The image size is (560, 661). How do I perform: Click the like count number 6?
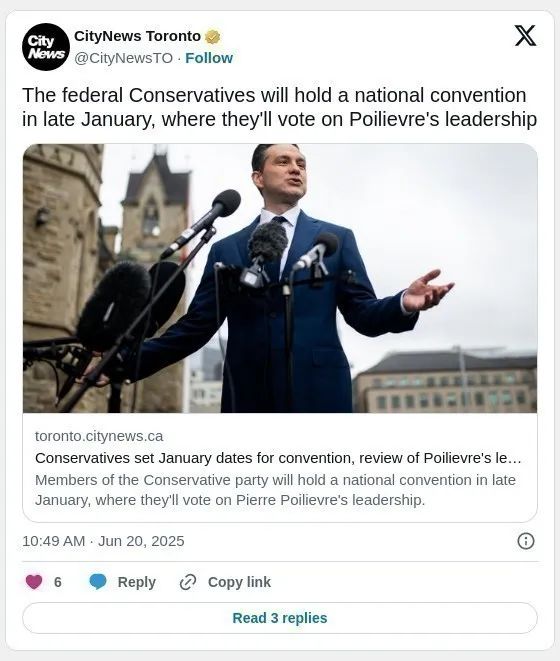pyautogui.click(x=58, y=582)
